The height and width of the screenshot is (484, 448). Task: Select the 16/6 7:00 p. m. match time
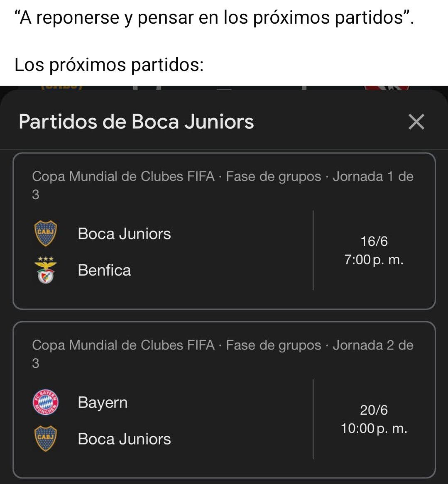coord(374,250)
